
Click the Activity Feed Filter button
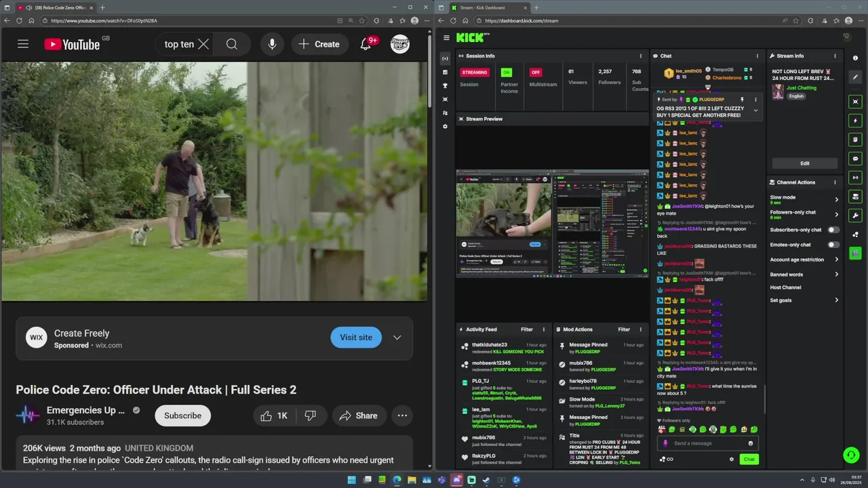coord(527,329)
